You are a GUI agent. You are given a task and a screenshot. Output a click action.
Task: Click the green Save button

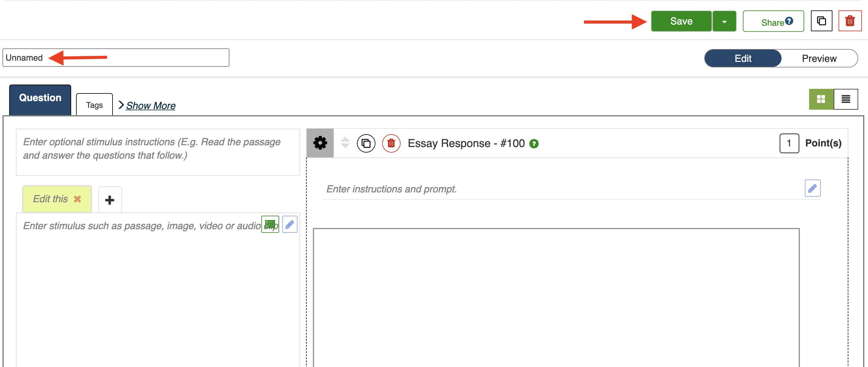click(681, 21)
